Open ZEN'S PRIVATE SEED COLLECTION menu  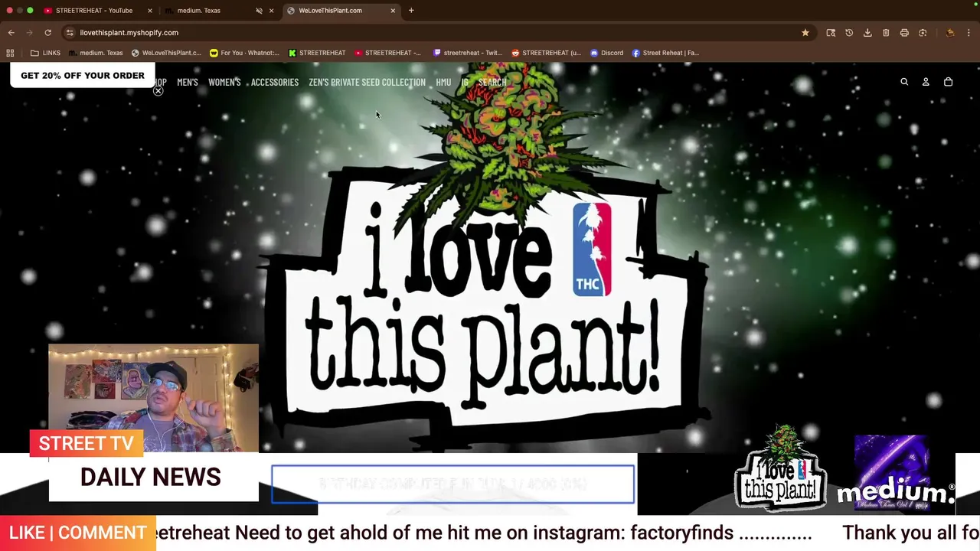[367, 82]
